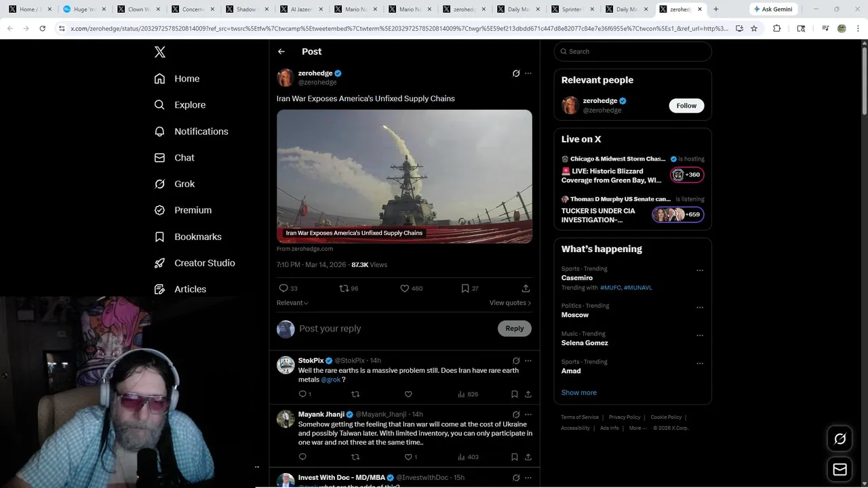Click the #MUNAVL hashtag
Screen dimensions: 868x488
638,287
